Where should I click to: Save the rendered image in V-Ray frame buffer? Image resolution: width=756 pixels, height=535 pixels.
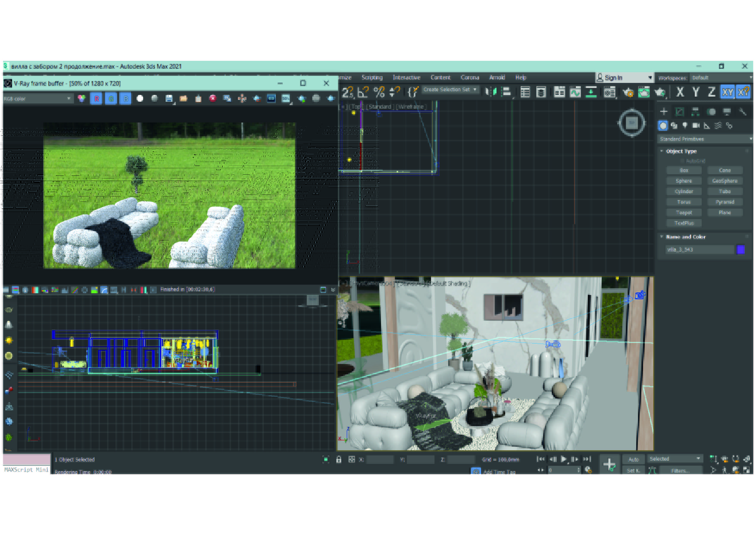(x=169, y=99)
